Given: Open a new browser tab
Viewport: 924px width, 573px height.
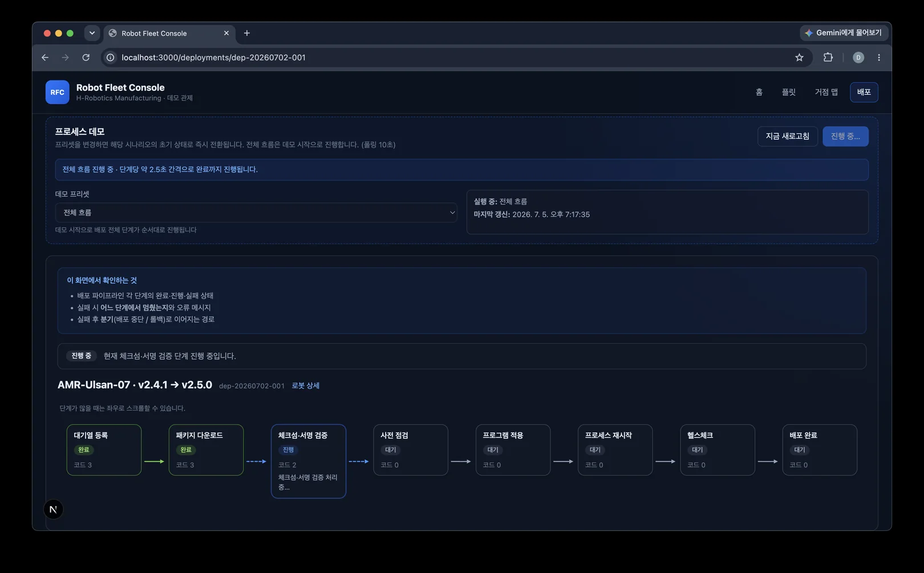Looking at the screenshot, I should [x=247, y=33].
